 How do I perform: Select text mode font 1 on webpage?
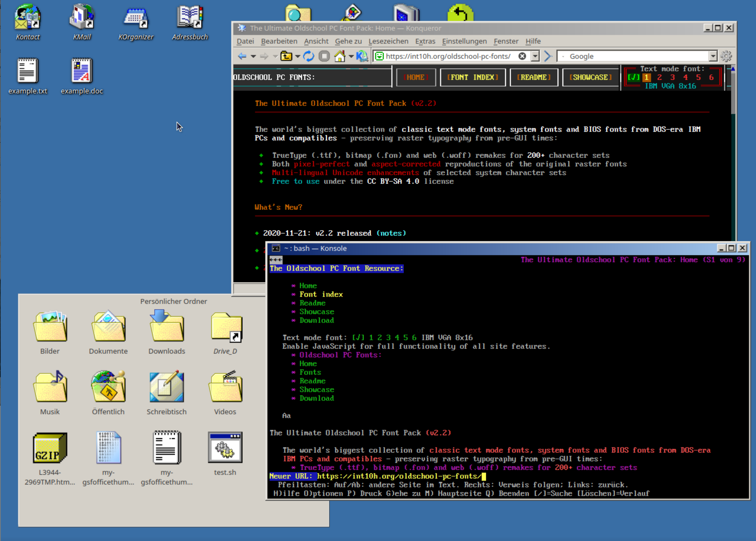point(647,77)
